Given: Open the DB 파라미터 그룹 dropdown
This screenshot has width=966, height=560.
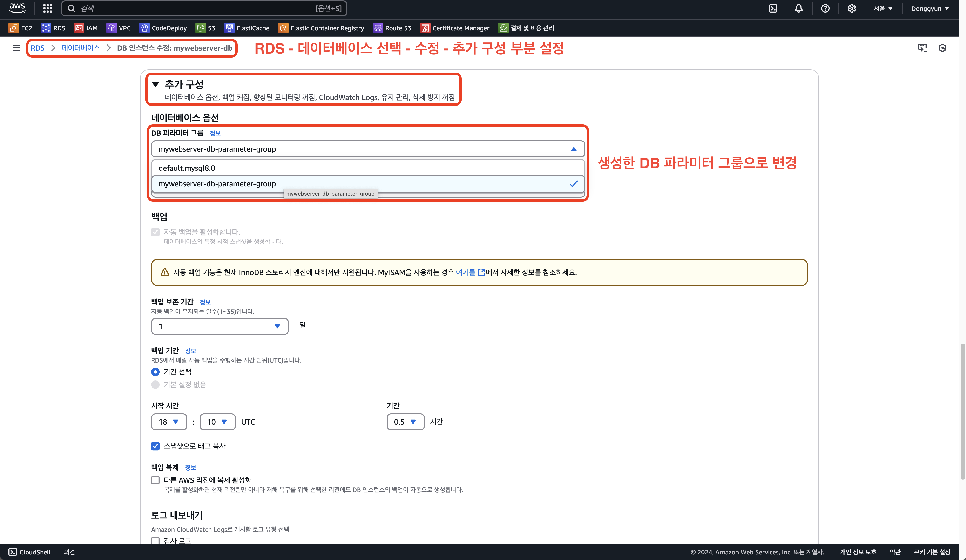Looking at the screenshot, I should [x=368, y=149].
